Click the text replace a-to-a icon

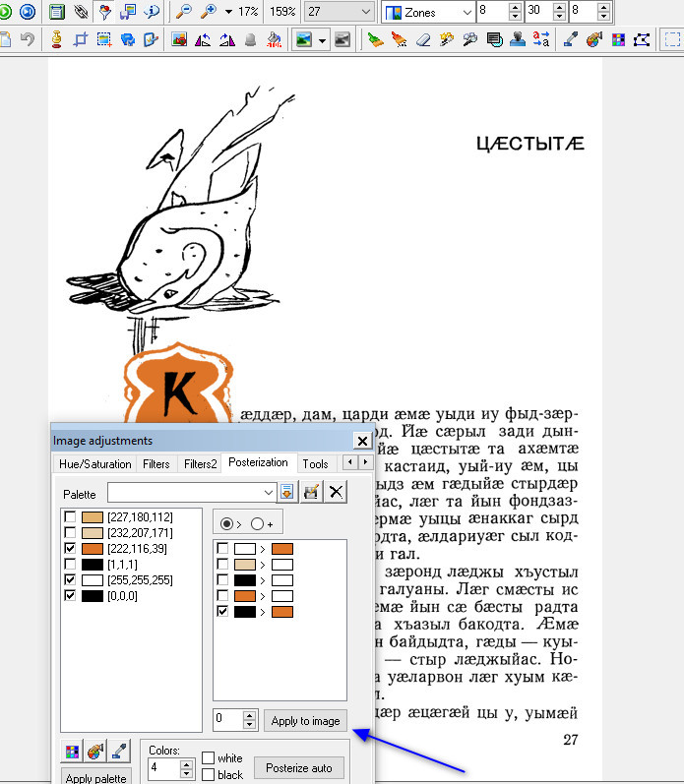point(541,39)
